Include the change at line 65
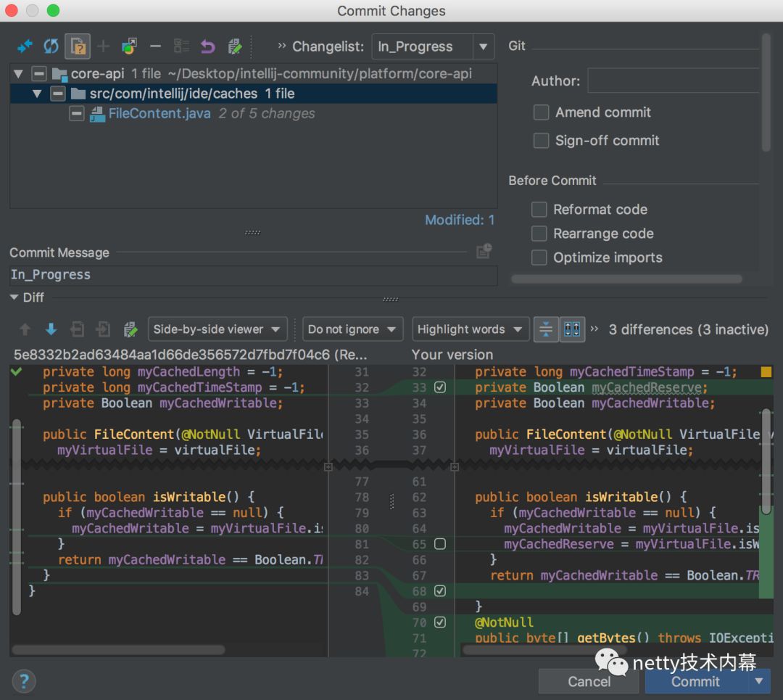783x700 pixels. pyautogui.click(x=440, y=543)
